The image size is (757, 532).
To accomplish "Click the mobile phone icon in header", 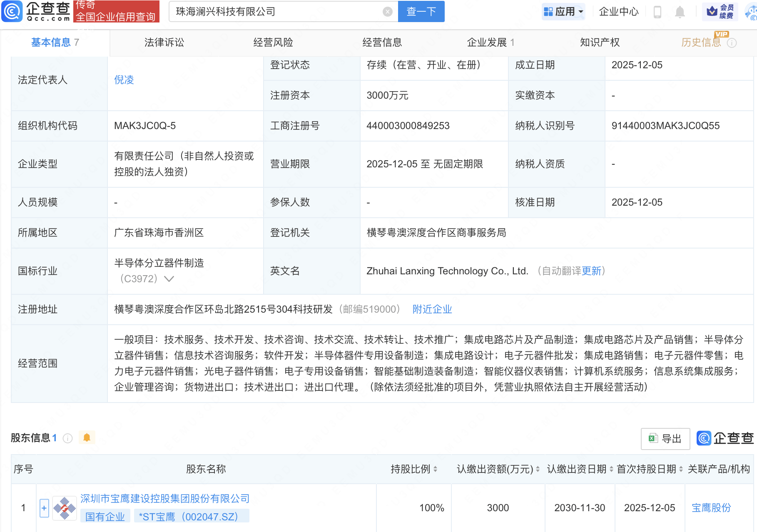I will tap(657, 12).
